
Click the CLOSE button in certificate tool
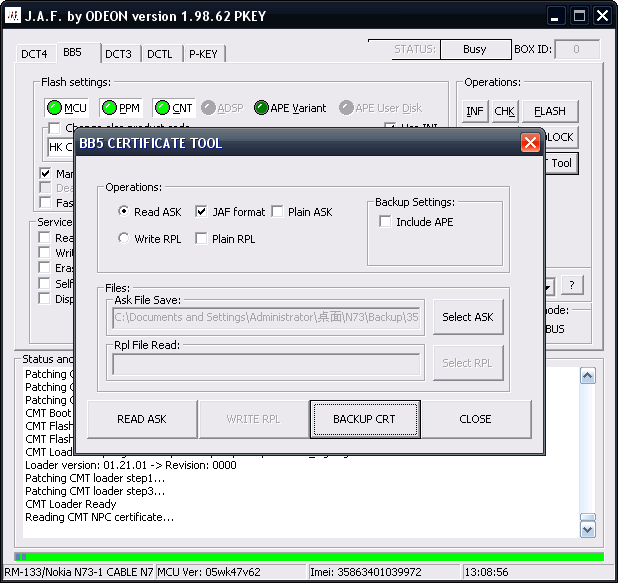pyautogui.click(x=476, y=419)
